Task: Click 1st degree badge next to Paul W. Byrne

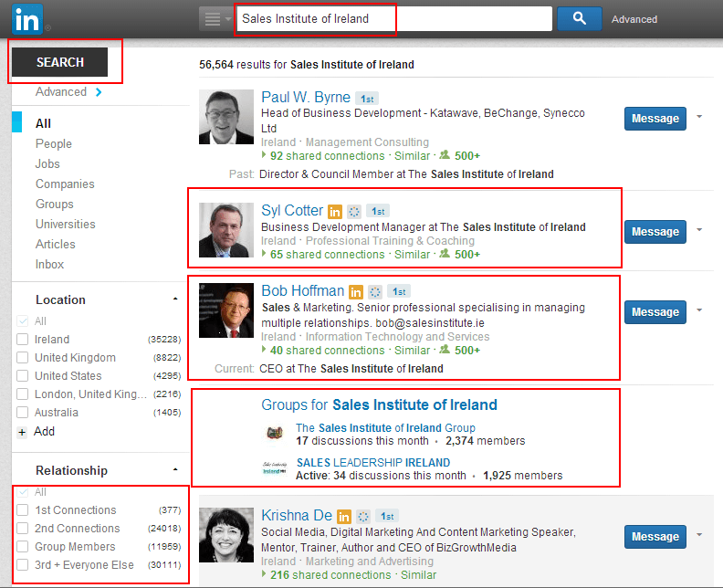Action: click(367, 99)
